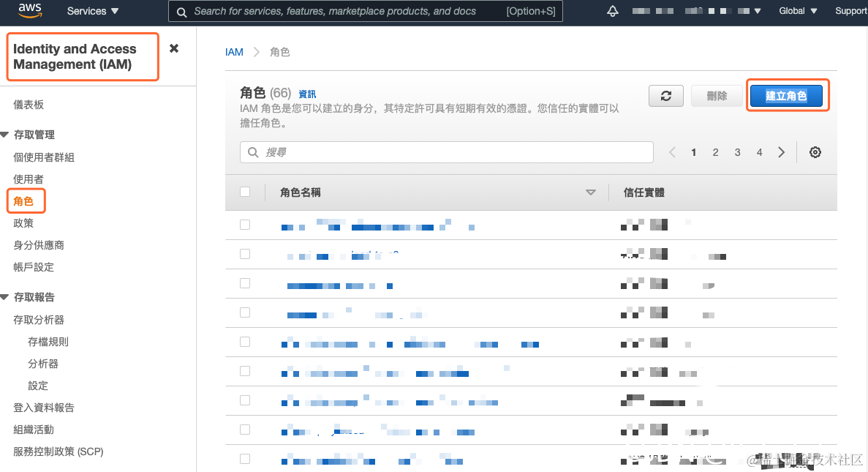
Task: Sort by the 角色名稱 column arrow
Action: click(591, 192)
